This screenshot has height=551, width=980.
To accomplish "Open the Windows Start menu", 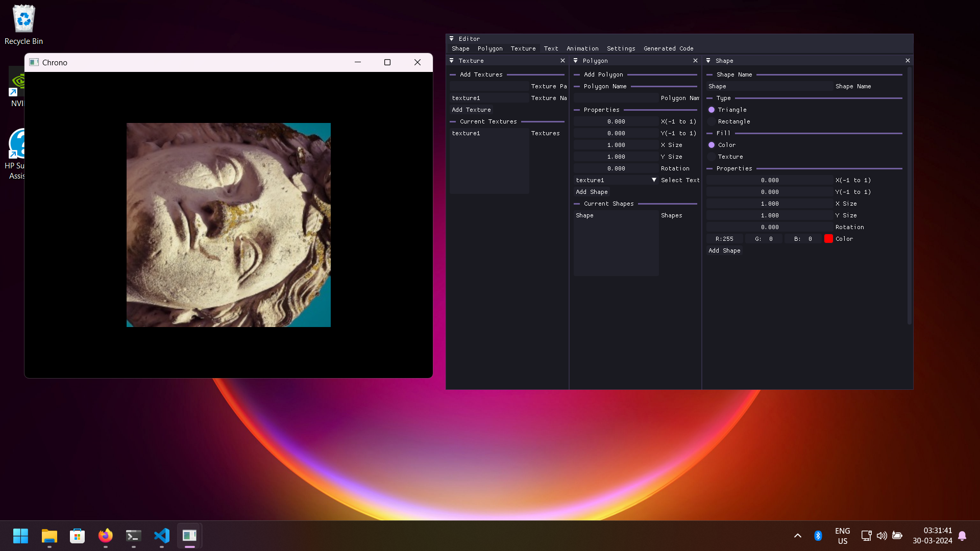I will coord(20,536).
